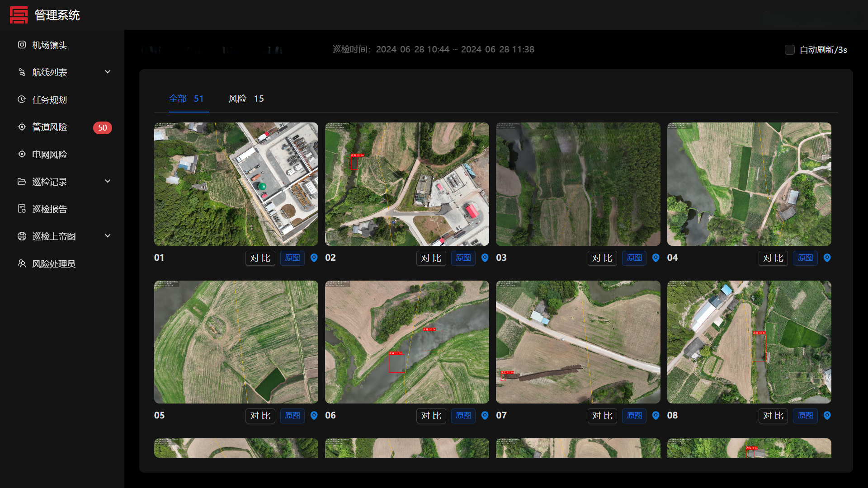Expand the 巡检记录 chevron
Screen dimensions: 868x488
(108, 181)
